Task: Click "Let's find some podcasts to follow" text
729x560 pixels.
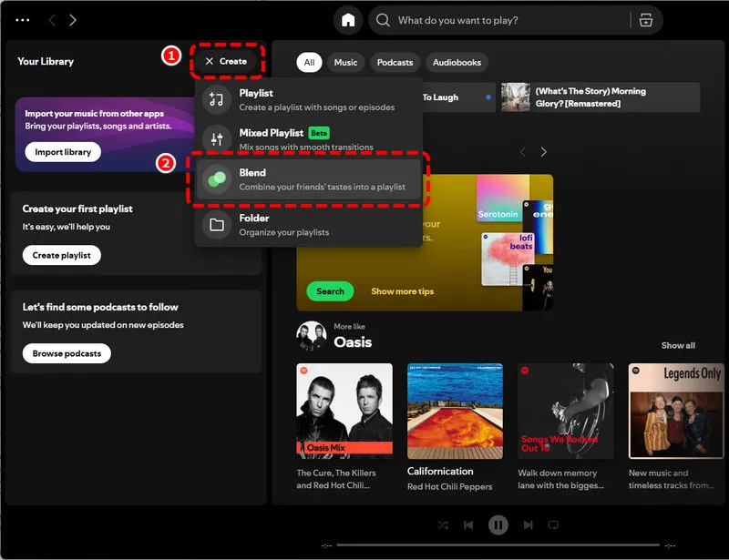Action: click(100, 307)
